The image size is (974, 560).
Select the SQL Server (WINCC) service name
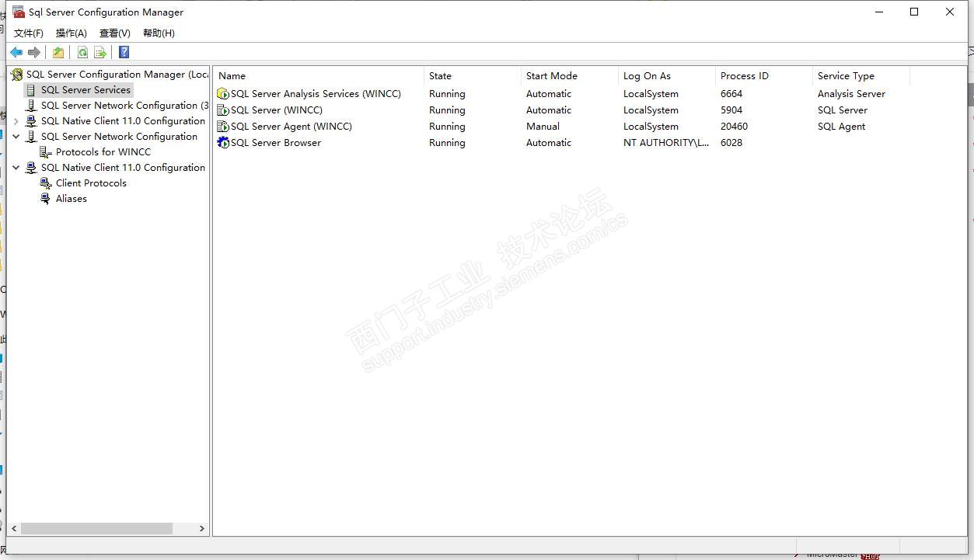point(276,110)
